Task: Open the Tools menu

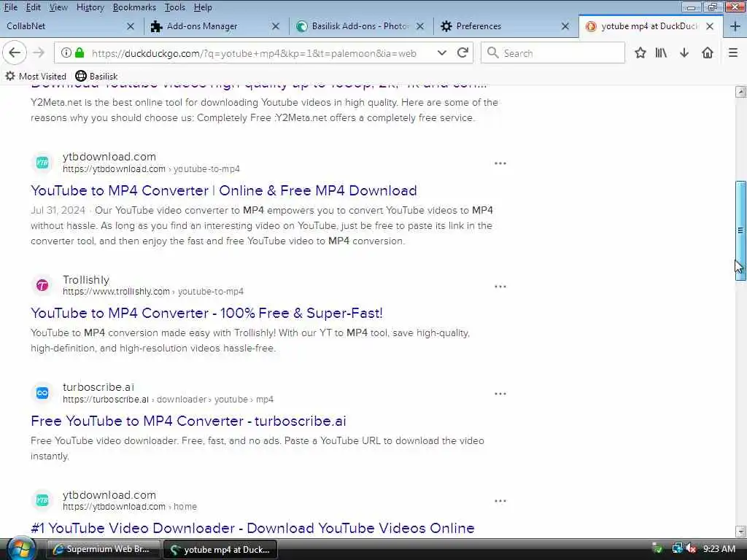Action: click(x=175, y=7)
